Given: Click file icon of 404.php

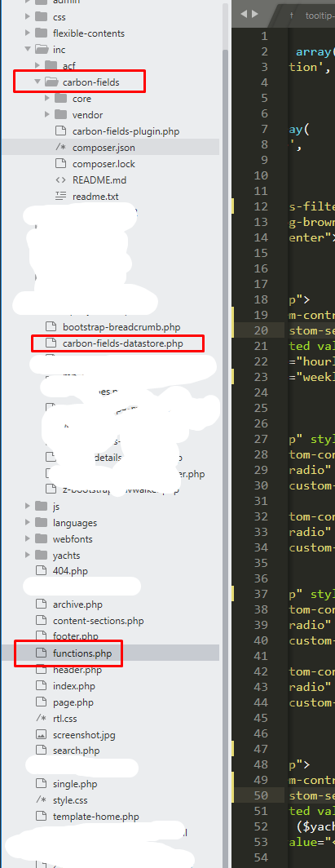Looking at the screenshot, I should [41, 571].
